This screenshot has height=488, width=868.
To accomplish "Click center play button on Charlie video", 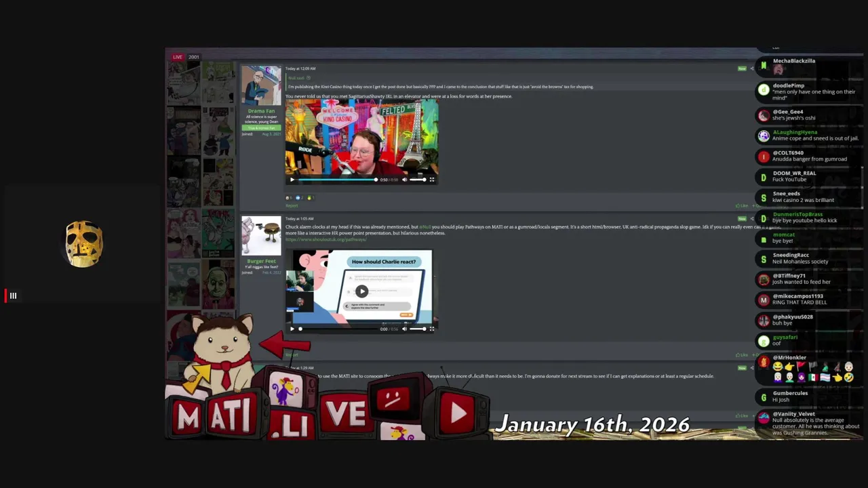I will coord(361,291).
